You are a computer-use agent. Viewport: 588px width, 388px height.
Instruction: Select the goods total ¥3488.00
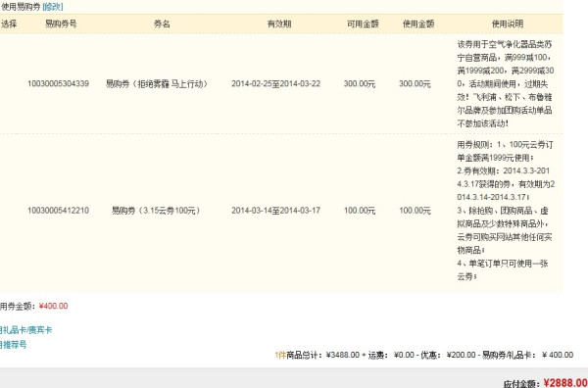343,355
